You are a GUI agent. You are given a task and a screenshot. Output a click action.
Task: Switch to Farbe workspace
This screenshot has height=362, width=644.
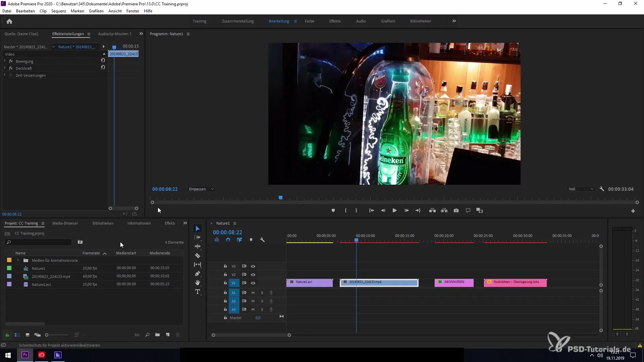coord(309,21)
